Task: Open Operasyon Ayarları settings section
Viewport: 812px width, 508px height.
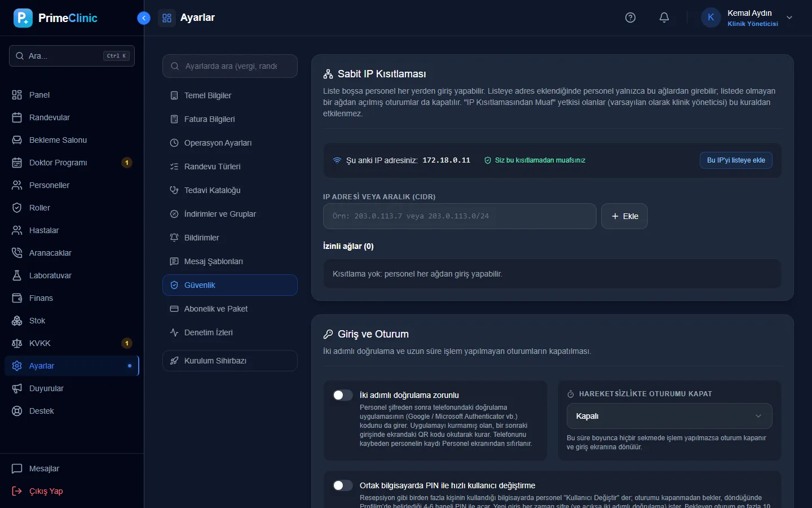Action: [230, 143]
